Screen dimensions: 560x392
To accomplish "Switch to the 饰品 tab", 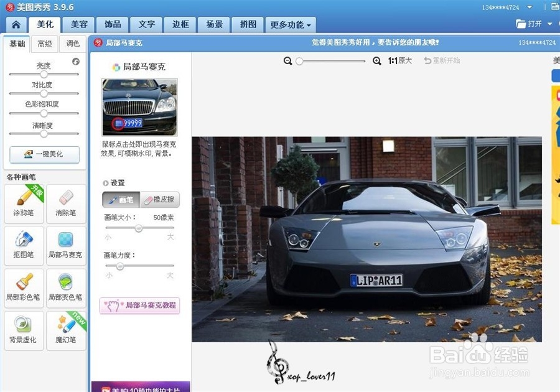I will [x=113, y=25].
